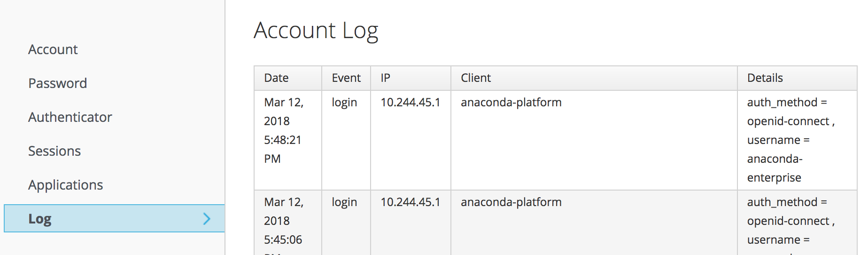Click anaconda-platform client in the first row
The height and width of the screenshot is (255, 868).
[511, 103]
